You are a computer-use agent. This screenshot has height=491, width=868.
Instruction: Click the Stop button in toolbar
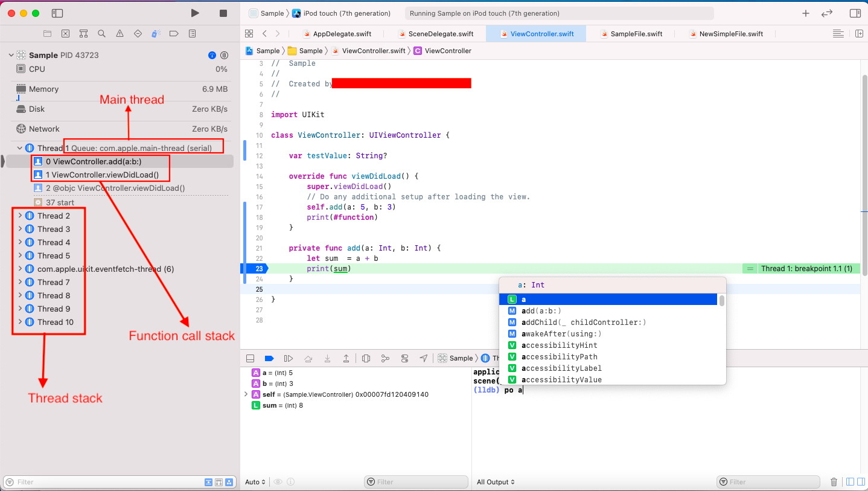pos(223,13)
